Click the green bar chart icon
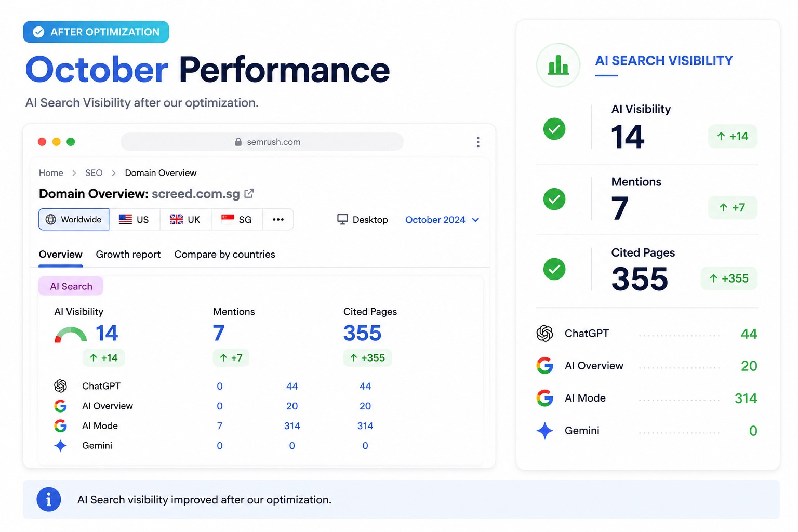Viewport: 798px width, 532px height. (x=558, y=65)
